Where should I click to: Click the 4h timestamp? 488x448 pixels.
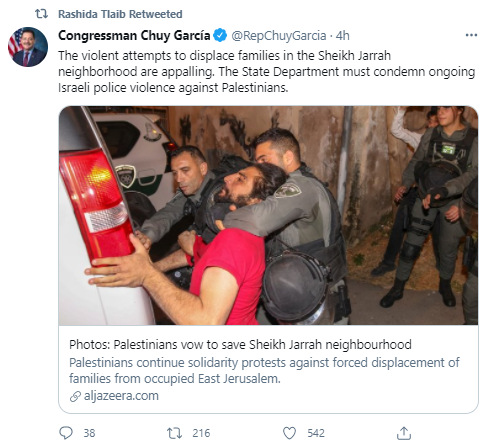click(x=342, y=35)
